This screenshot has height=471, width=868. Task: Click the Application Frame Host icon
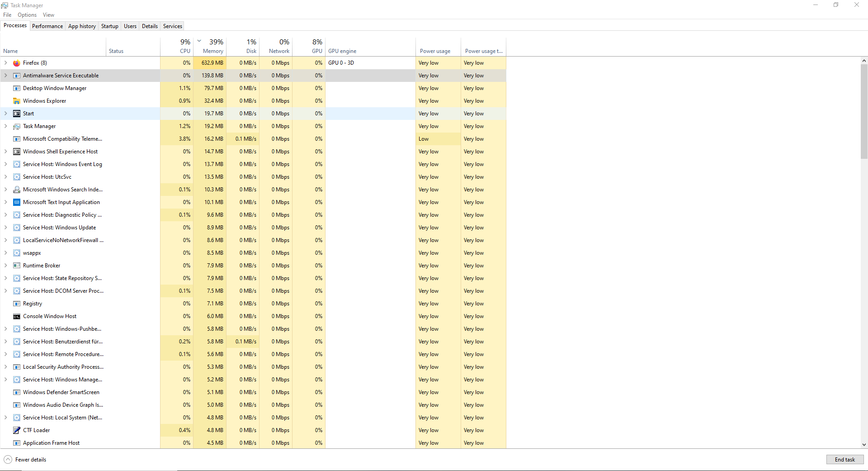pos(17,443)
